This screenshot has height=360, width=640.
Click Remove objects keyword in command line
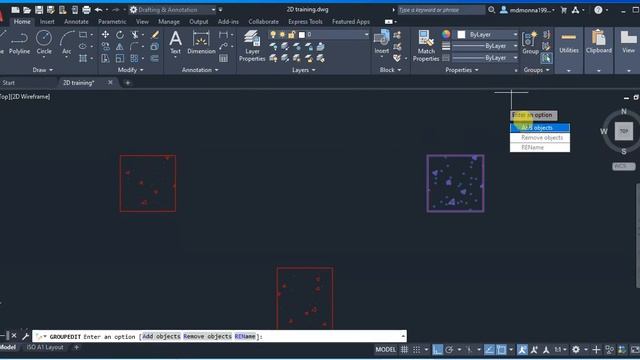coord(207,336)
